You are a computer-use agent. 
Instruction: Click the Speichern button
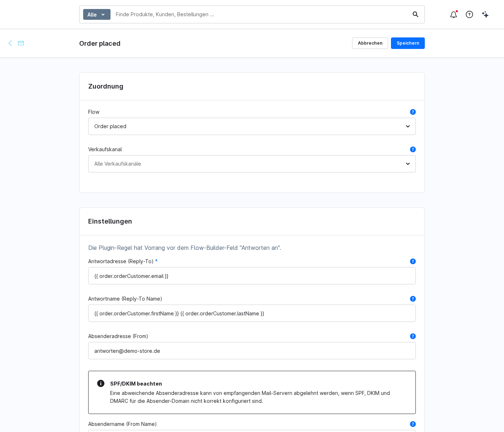408,43
